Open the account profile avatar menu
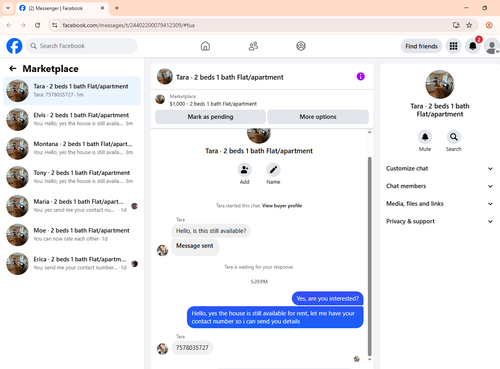This screenshot has height=369, width=500. (x=492, y=46)
